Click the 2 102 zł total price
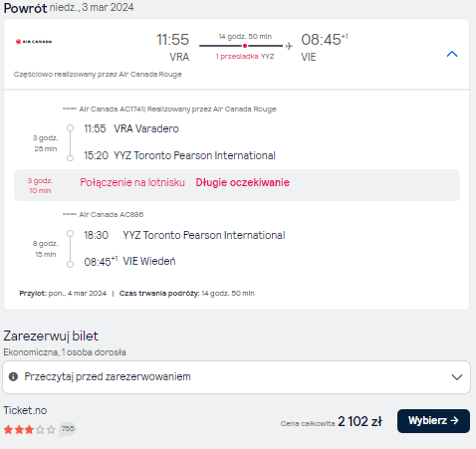This screenshot has width=476, height=449. (x=360, y=422)
